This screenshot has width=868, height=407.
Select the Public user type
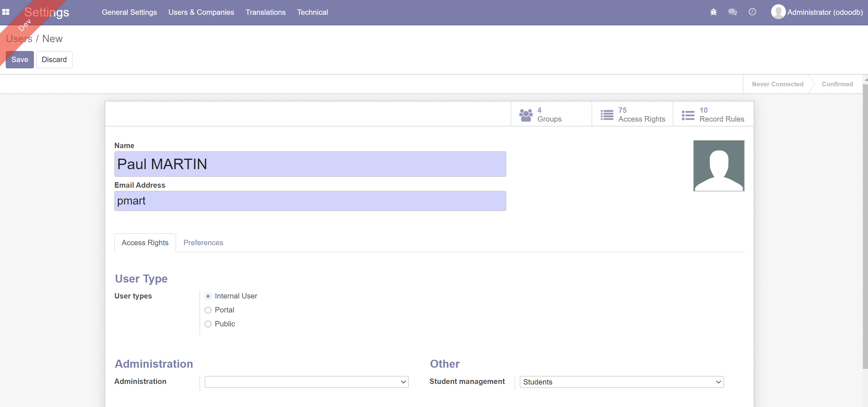coord(208,324)
